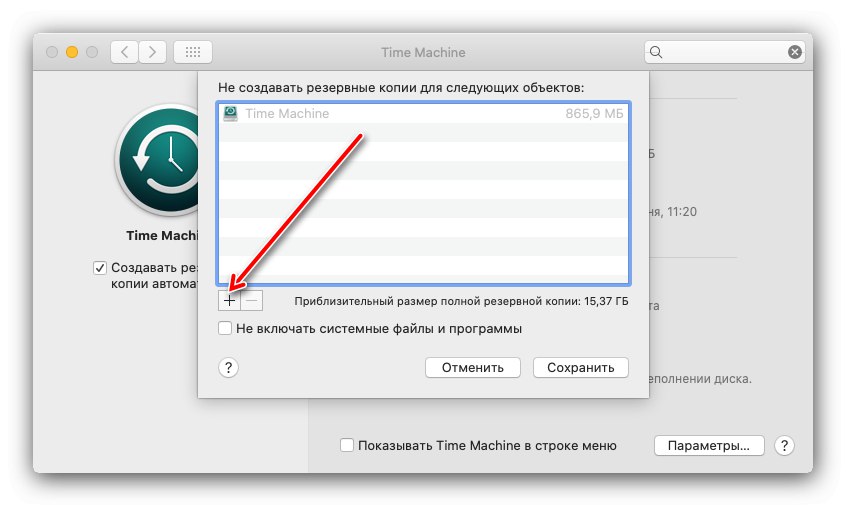
Task: Toggle 'Создавать резервные копии автоматически' checkbox
Action: [x=100, y=268]
